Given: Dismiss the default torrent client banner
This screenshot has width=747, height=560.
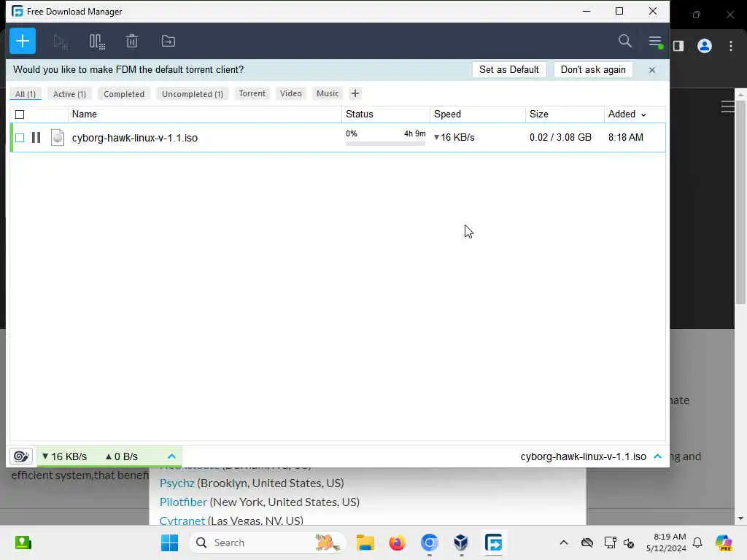Looking at the screenshot, I should [651, 70].
